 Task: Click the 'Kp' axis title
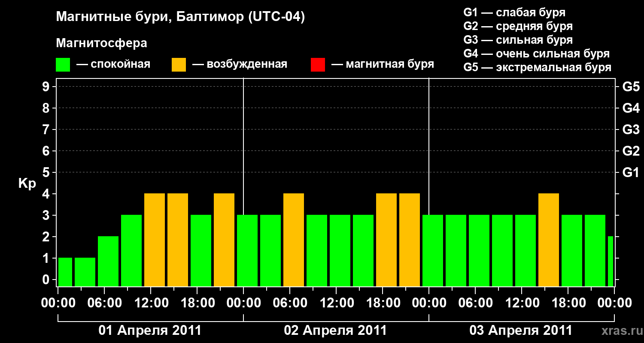pos(27,184)
